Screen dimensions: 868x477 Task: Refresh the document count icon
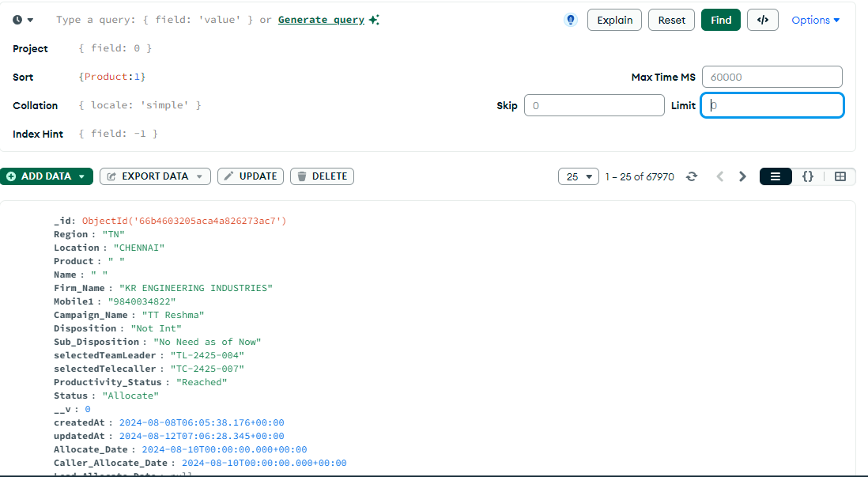tap(692, 176)
